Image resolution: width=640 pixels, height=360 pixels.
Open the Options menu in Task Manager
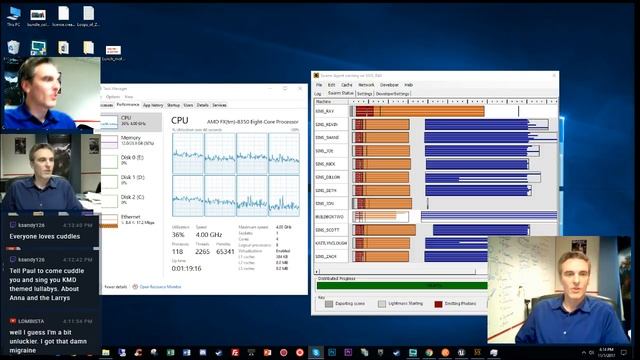pos(113,97)
